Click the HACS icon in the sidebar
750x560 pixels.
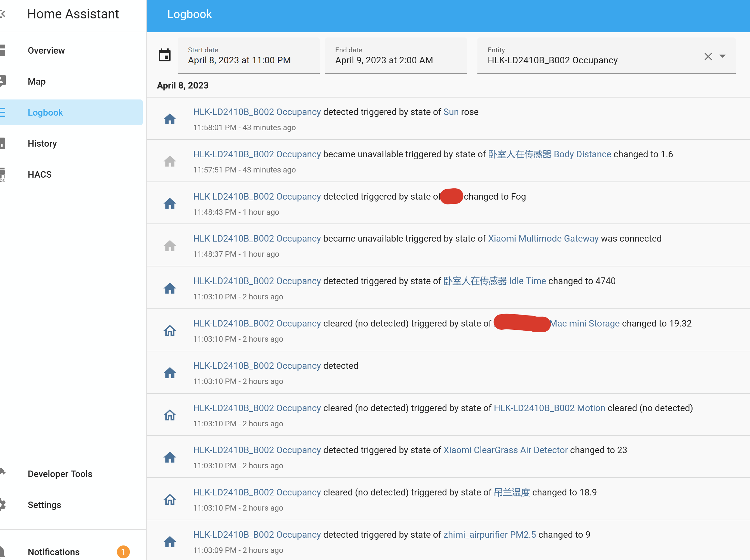(x=3, y=174)
